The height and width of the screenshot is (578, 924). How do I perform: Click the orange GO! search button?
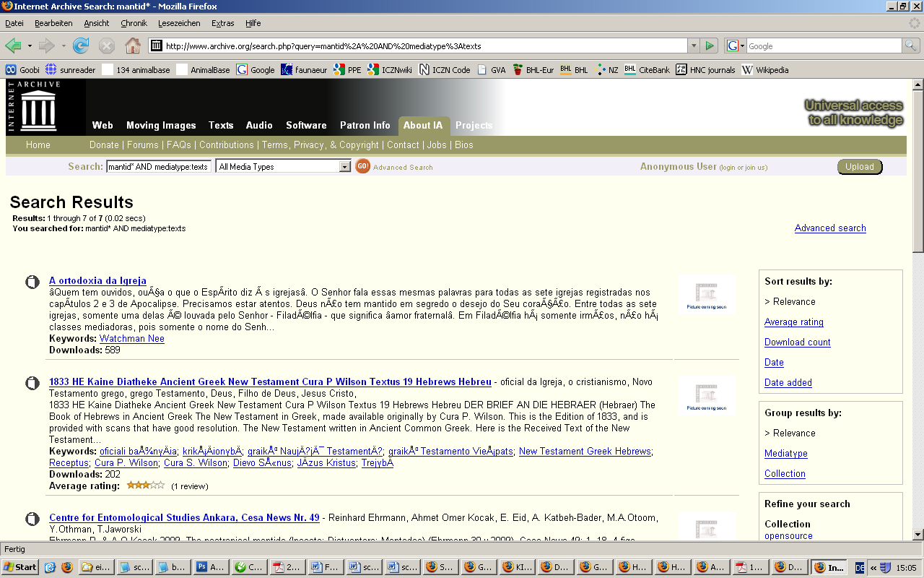click(x=362, y=166)
